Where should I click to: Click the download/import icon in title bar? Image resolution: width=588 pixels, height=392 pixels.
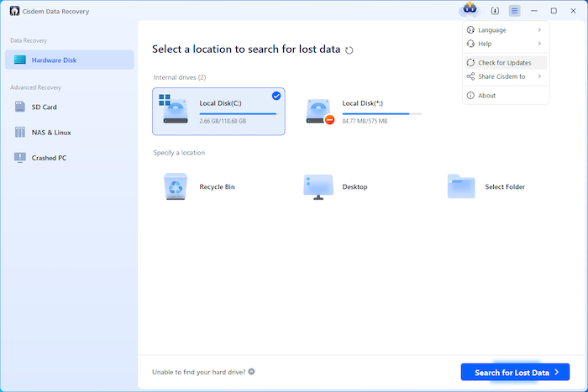[495, 11]
